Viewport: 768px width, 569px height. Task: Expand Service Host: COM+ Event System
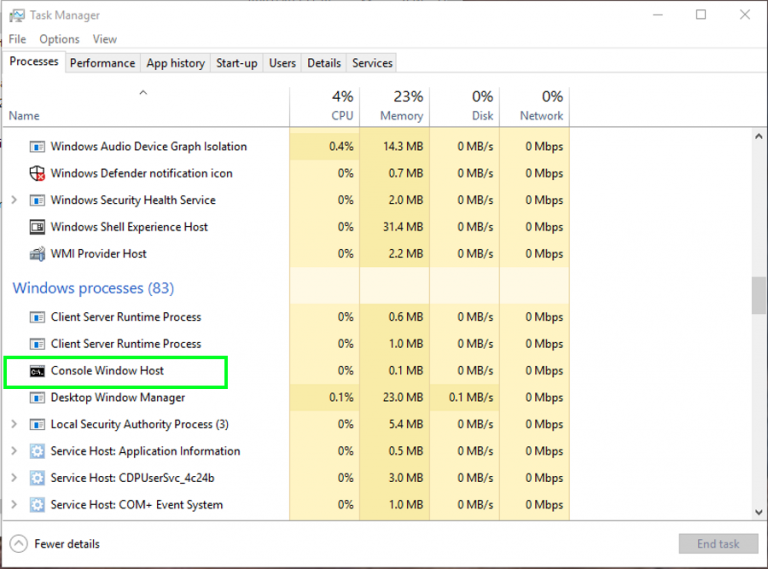(13, 505)
